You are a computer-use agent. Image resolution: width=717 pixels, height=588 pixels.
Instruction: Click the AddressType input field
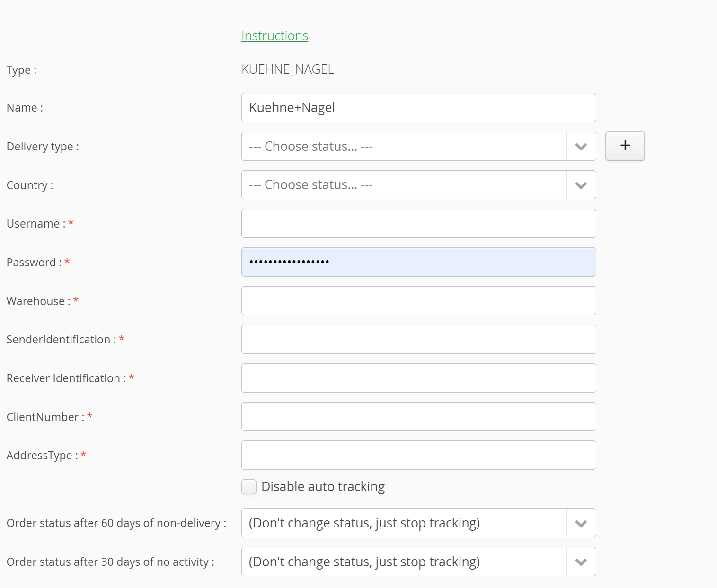pyautogui.click(x=418, y=455)
